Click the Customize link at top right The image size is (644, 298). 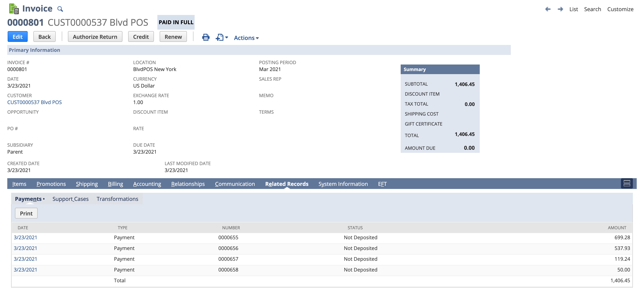click(x=620, y=9)
